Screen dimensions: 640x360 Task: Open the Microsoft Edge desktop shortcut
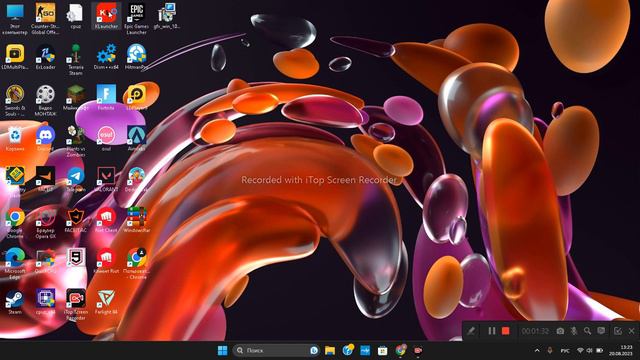[15, 264]
